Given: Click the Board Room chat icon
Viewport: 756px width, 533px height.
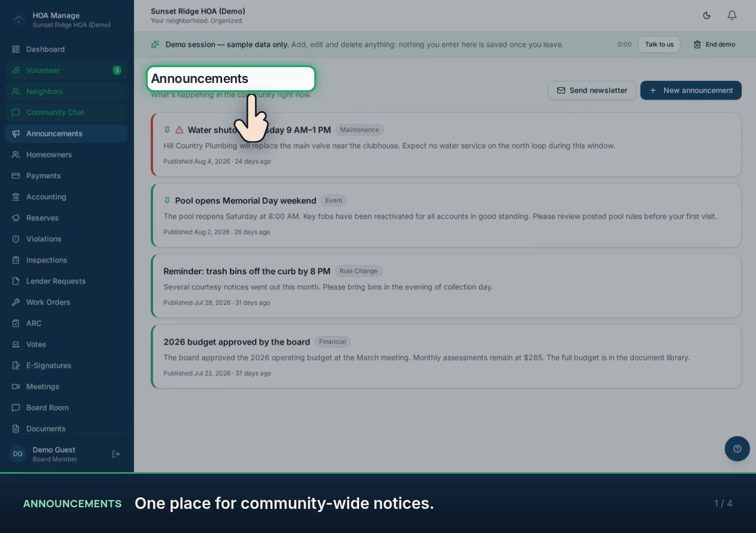Looking at the screenshot, I should click(x=16, y=408).
